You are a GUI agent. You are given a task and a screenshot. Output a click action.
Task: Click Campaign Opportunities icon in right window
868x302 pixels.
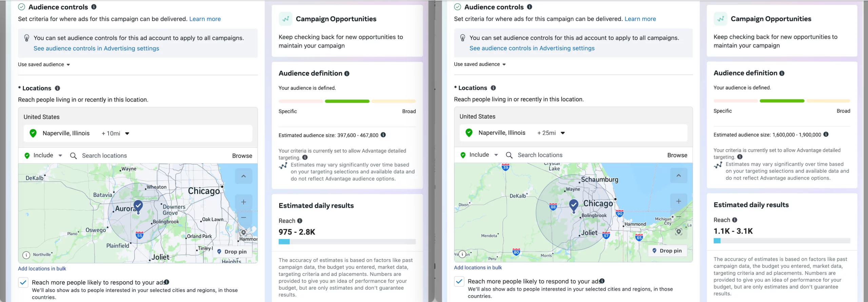721,19
